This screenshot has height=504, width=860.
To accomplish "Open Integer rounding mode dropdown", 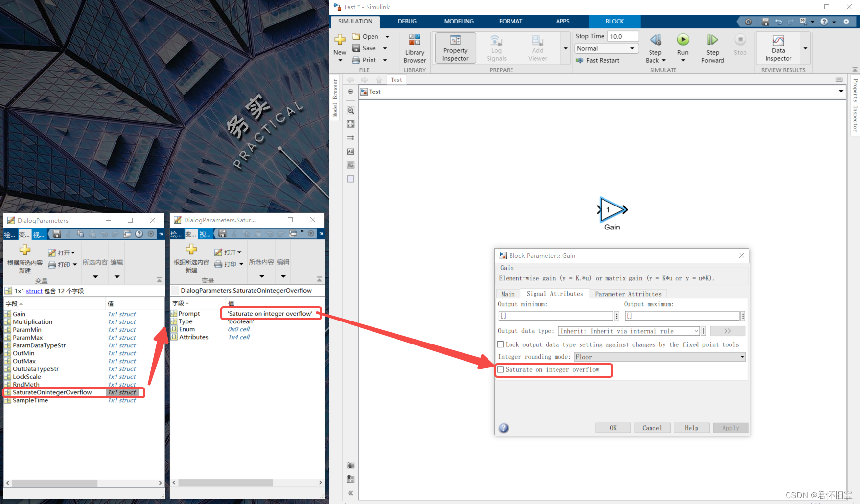I will click(660, 357).
